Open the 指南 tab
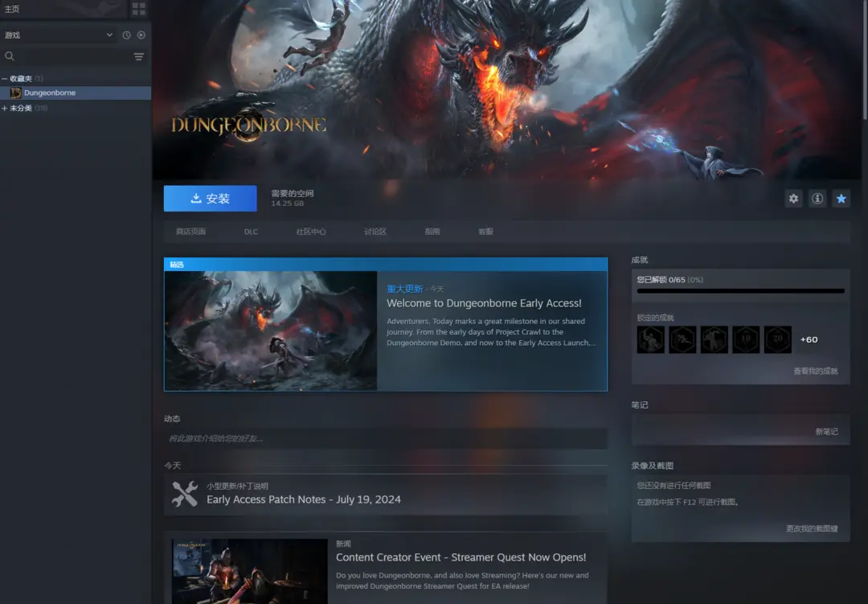Viewport: 868px width, 604px height. pyautogui.click(x=432, y=232)
